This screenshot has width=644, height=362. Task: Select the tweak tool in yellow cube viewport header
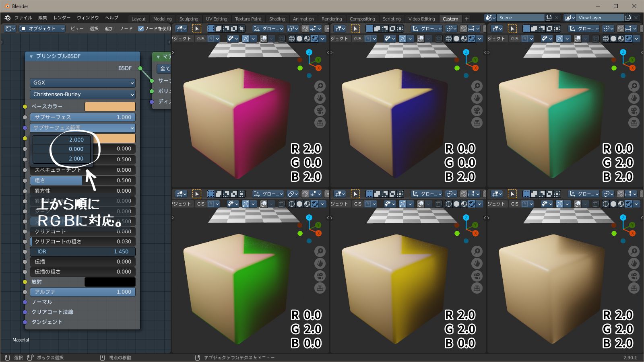click(x=355, y=194)
